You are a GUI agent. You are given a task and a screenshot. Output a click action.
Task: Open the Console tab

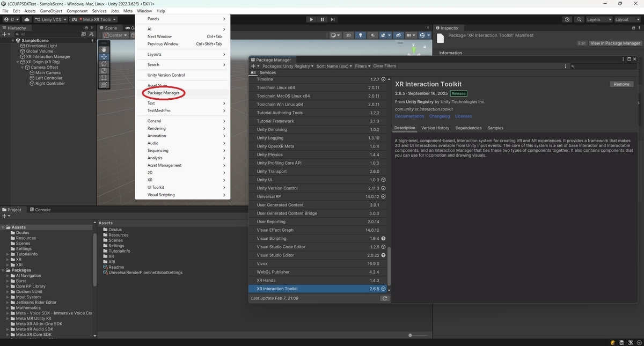[40, 210]
